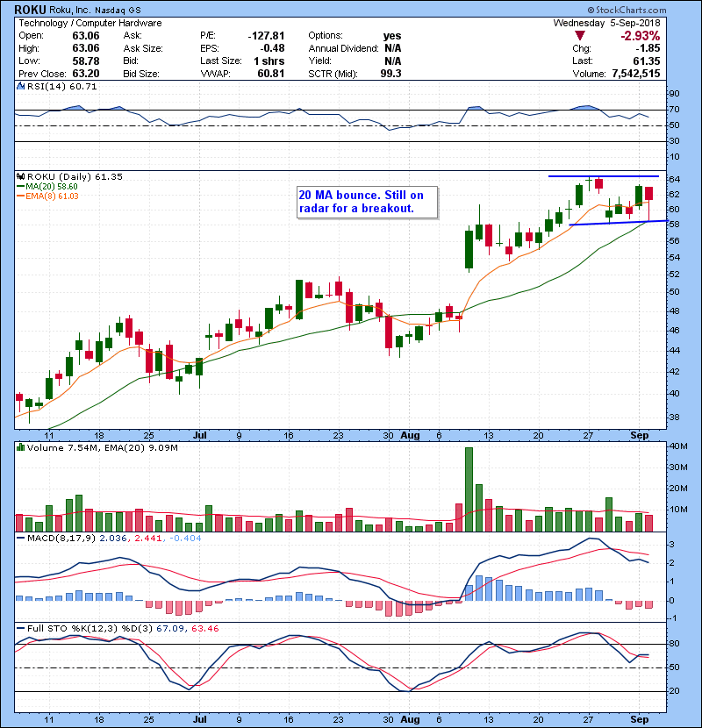Click the 64 price level on price axis
702x728 pixels.
[x=674, y=179]
